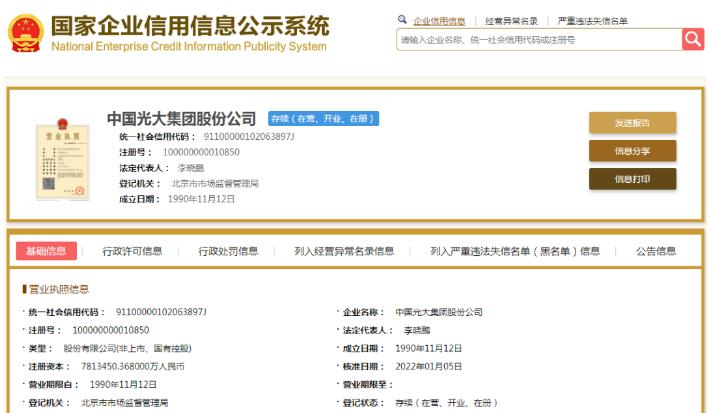
Task: Switch to the 公告信息 tab
Action: (656, 251)
